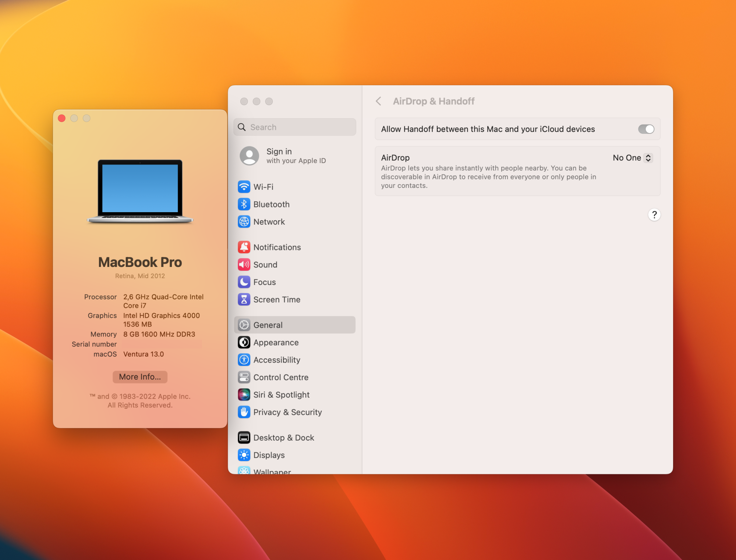The width and height of the screenshot is (736, 560).
Task: Open Displays label in sidebar
Action: pyautogui.click(x=269, y=455)
